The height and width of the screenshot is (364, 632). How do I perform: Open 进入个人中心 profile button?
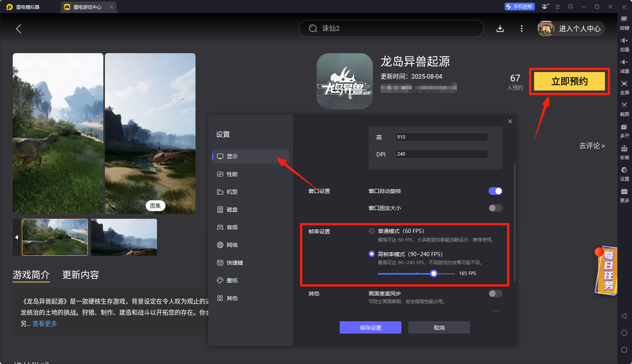(571, 29)
